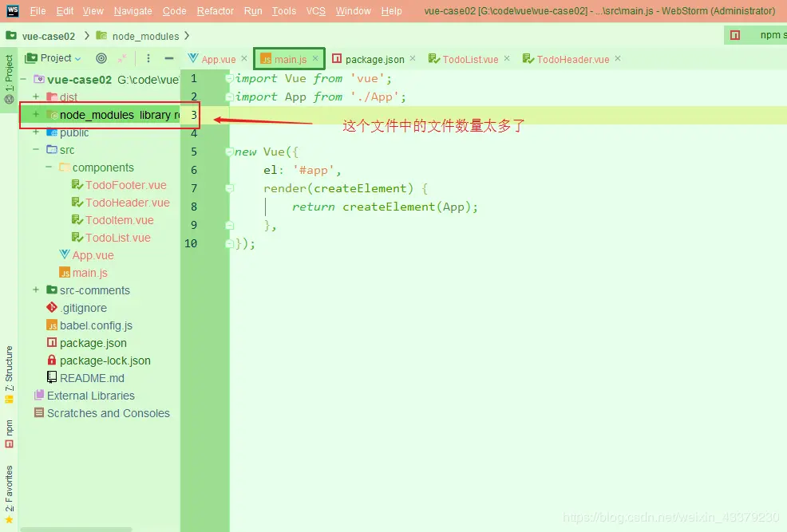
Task: Hide the Project panel with minus icon
Action: pyautogui.click(x=169, y=58)
